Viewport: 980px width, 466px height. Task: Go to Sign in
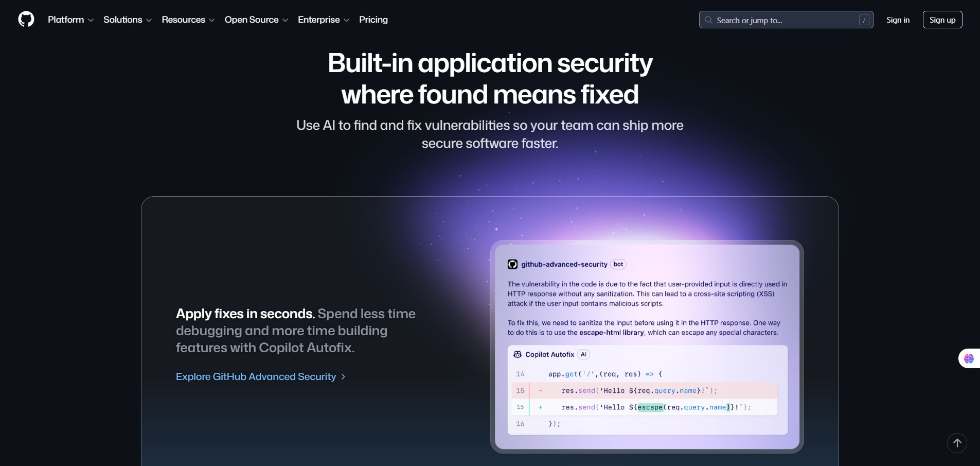(898, 20)
